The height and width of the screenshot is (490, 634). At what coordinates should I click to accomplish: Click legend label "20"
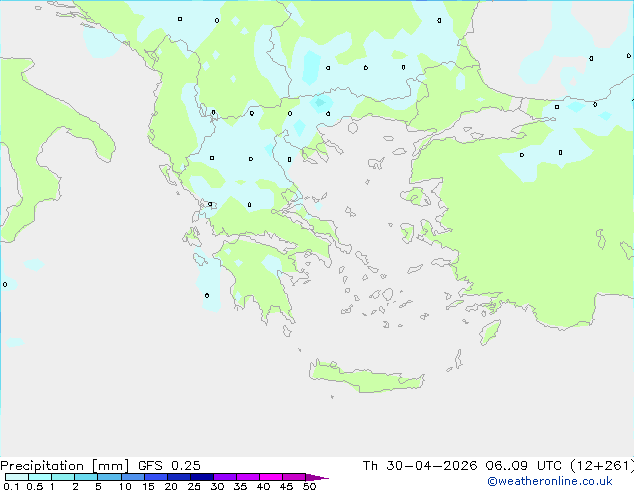click(x=171, y=486)
